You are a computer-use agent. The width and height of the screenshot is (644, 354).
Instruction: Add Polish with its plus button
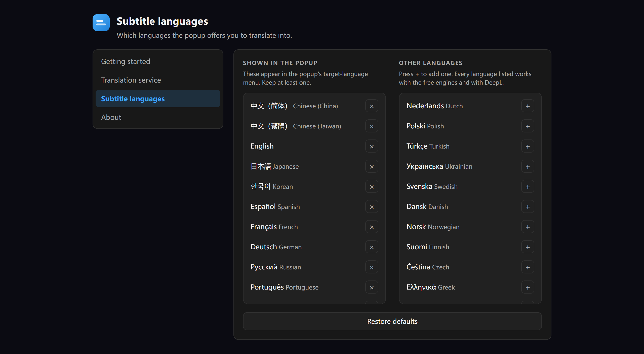click(528, 126)
